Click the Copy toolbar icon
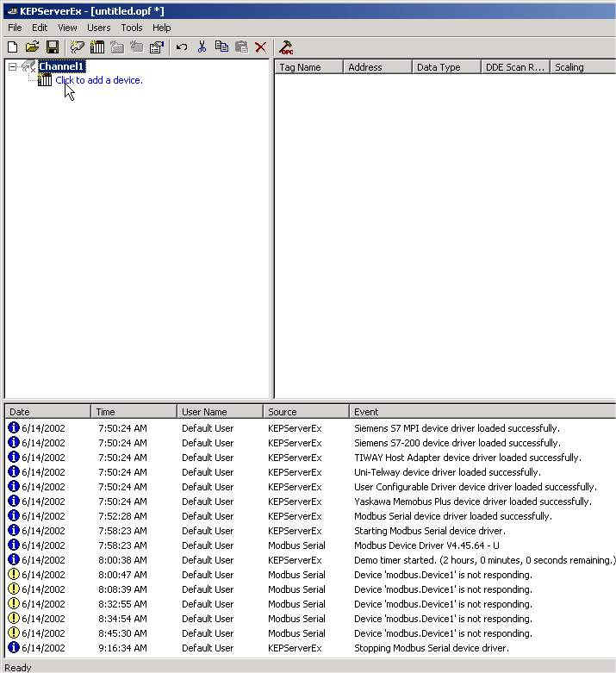The width and height of the screenshot is (616, 673). 221,47
